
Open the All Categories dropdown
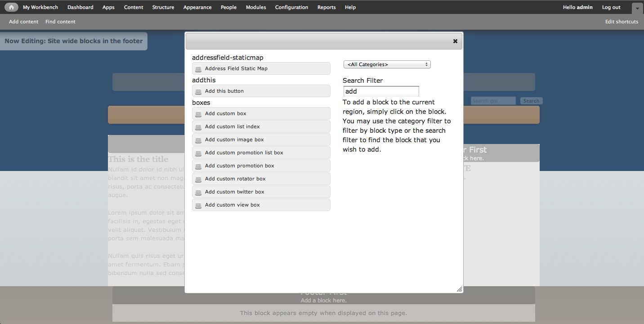[387, 64]
